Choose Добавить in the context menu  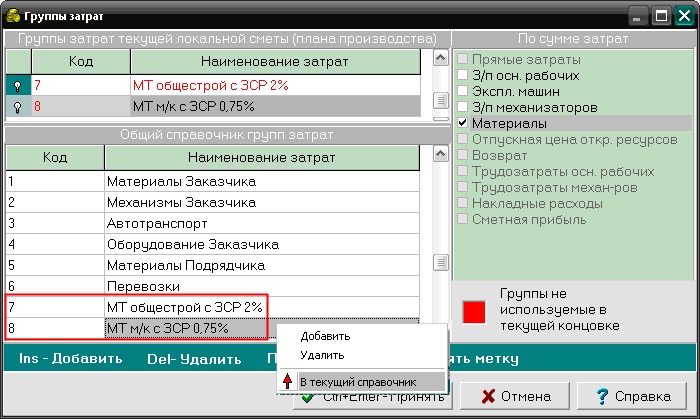point(362,336)
